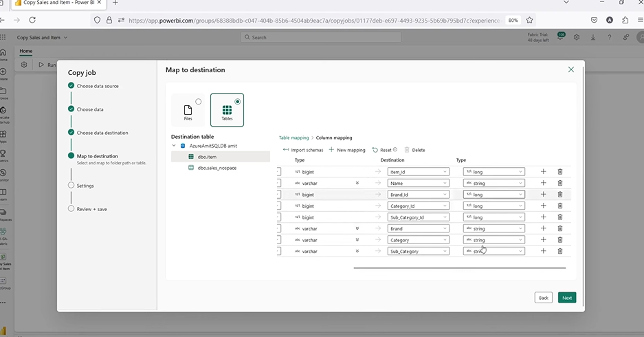
Task: Add mapping after the Sub_Category_Id row
Action: tap(543, 217)
